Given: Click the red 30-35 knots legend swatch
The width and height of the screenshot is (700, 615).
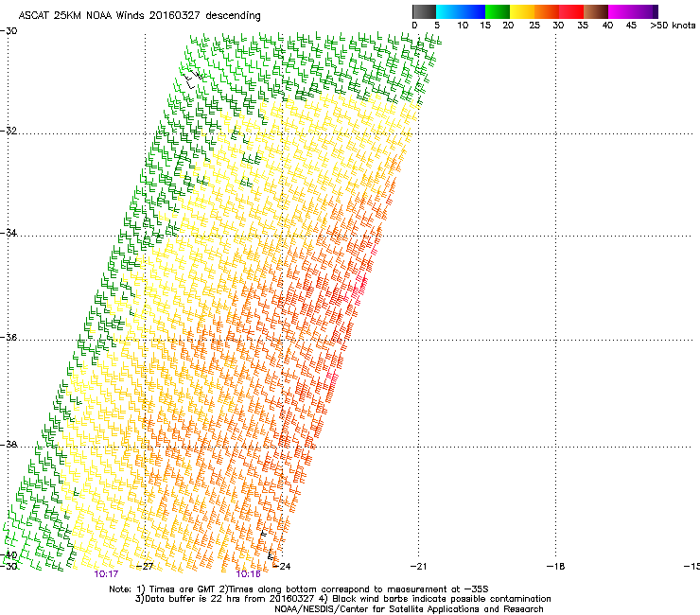Looking at the screenshot, I should pyautogui.click(x=571, y=11).
